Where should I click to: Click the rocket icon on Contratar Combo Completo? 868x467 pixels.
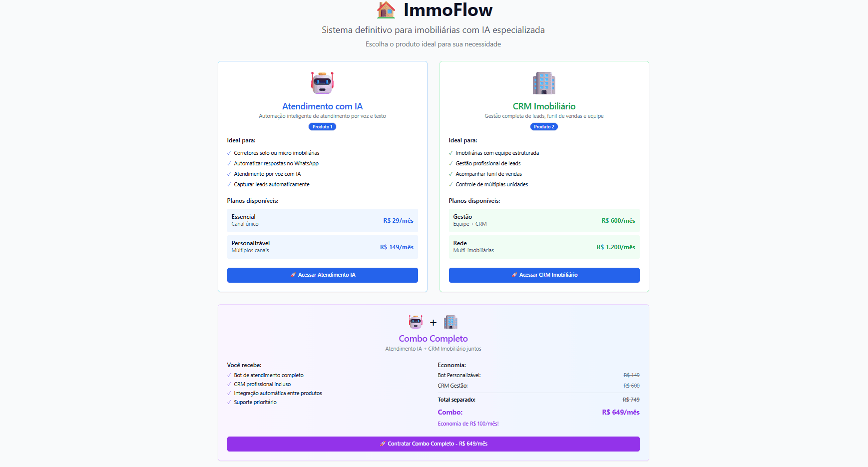[382, 444]
